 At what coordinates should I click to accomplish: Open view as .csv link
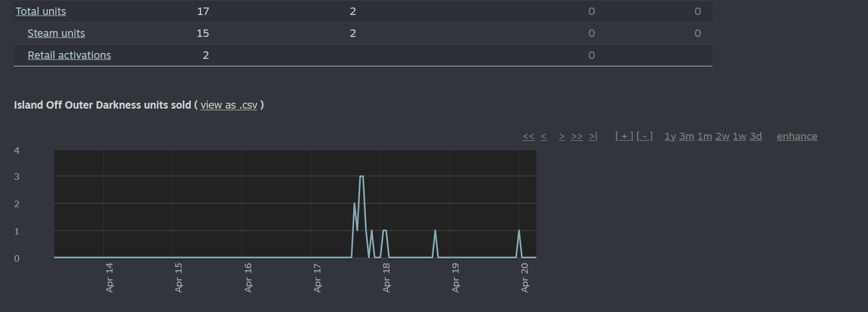coord(229,105)
